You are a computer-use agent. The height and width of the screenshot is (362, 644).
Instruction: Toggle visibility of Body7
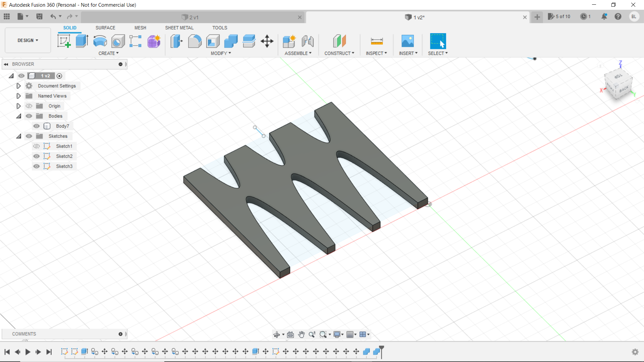click(x=36, y=126)
